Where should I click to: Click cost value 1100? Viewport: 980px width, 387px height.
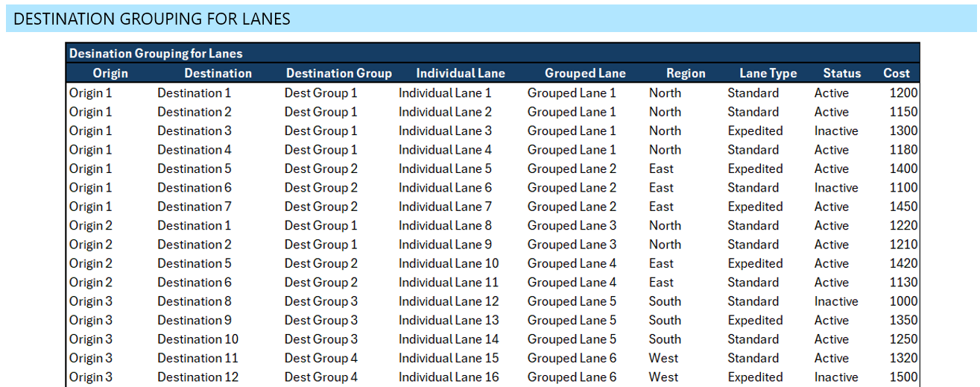(x=903, y=188)
